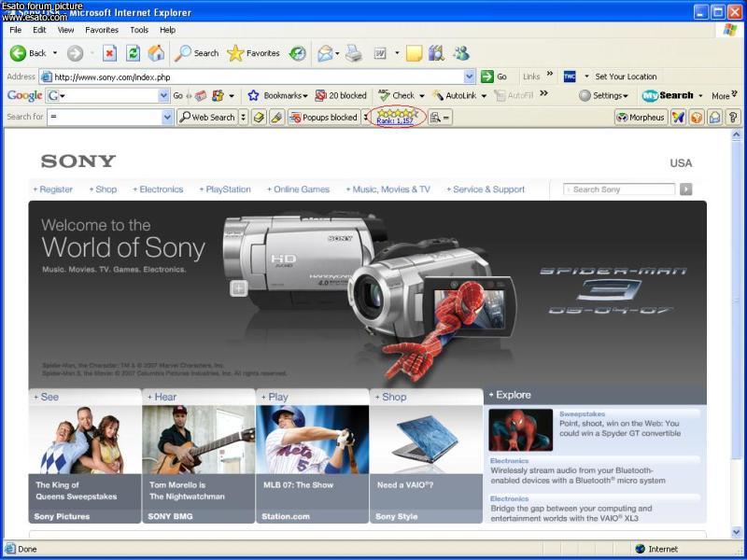Viewport: 747px width, 560px height.
Task: Click the page scrollbar down arrow
Action: click(x=737, y=532)
